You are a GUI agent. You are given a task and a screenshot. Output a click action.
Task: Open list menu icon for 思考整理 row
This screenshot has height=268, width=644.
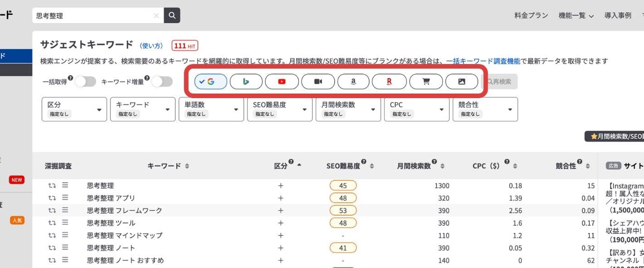[x=65, y=185]
